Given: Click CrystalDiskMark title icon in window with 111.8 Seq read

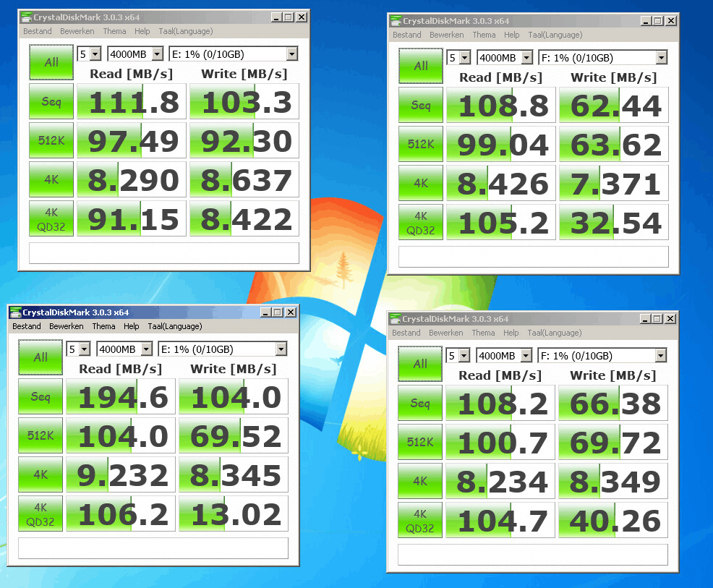Looking at the screenshot, I should point(26,17).
